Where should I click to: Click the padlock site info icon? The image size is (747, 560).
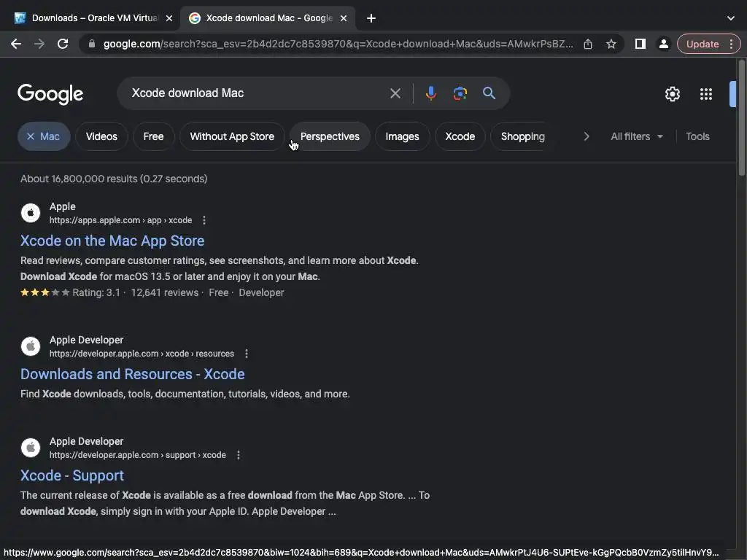click(x=92, y=44)
